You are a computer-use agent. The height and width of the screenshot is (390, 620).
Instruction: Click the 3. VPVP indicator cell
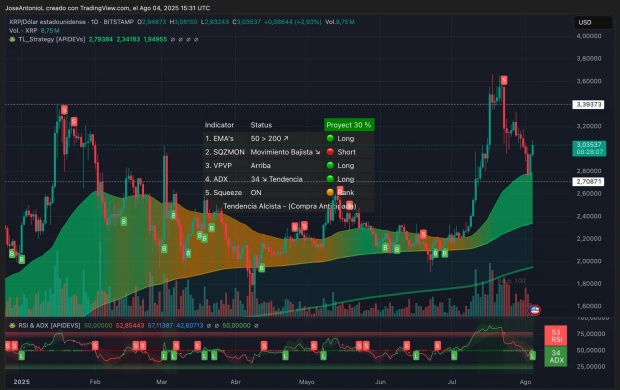[x=219, y=165]
